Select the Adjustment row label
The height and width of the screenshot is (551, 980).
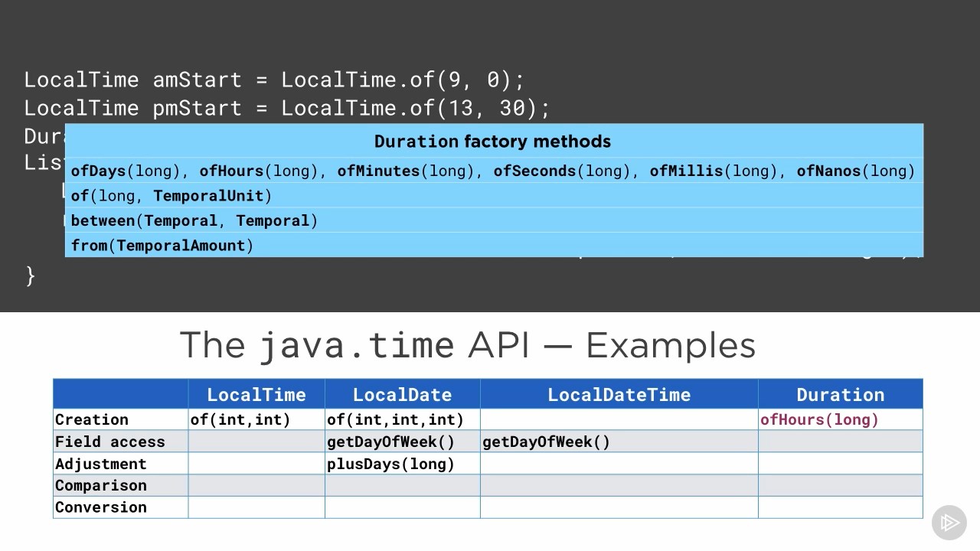tap(100, 464)
